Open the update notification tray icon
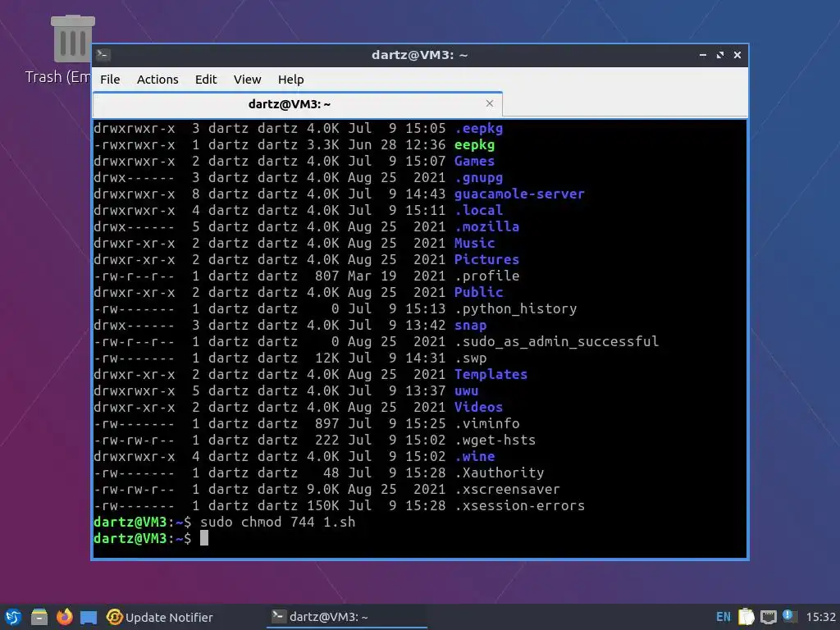Viewport: 840px width, 630px height. 789,616
